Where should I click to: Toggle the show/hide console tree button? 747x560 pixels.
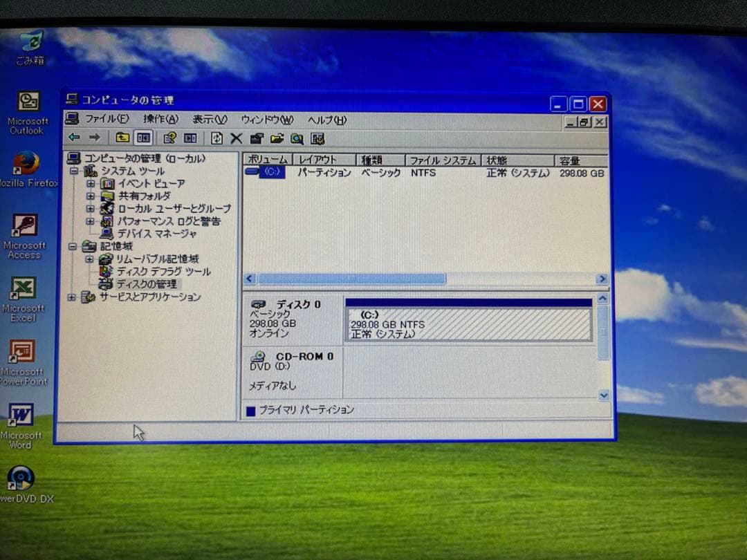[x=144, y=138]
